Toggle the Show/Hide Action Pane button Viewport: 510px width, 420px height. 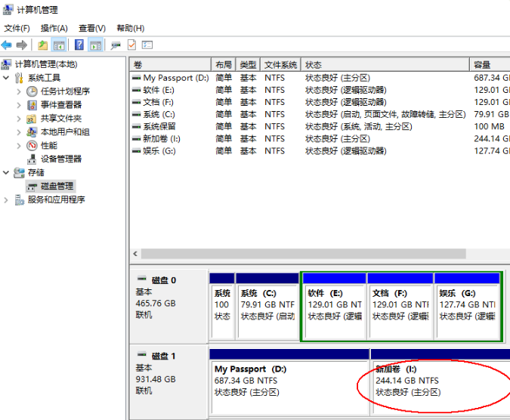point(95,45)
